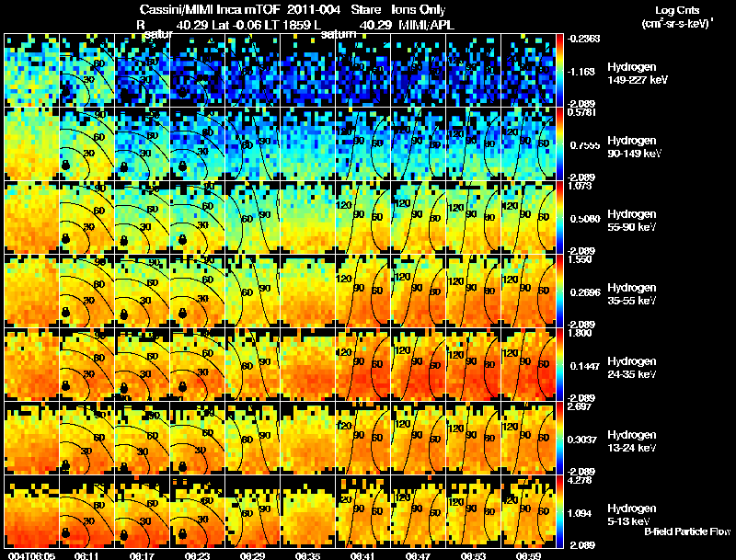Click the -0.2363 color scale maximum value
Image resolution: width=736 pixels, height=560 pixels.
pos(584,39)
